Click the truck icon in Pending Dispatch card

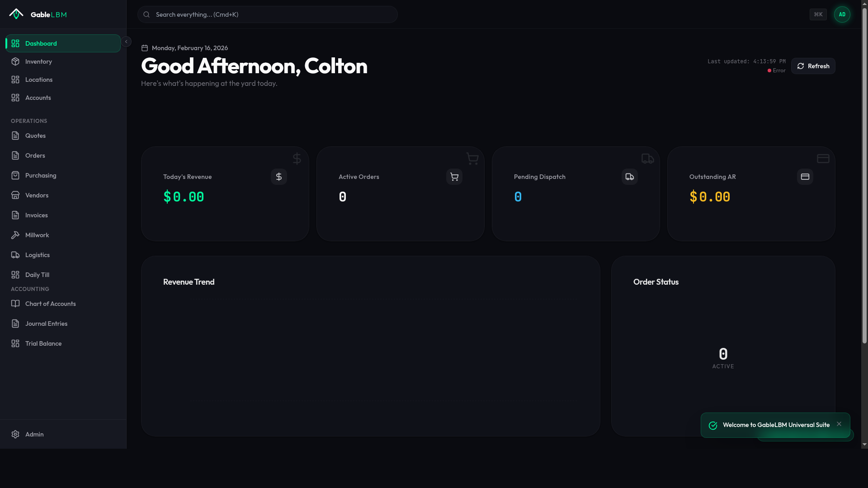(x=630, y=177)
